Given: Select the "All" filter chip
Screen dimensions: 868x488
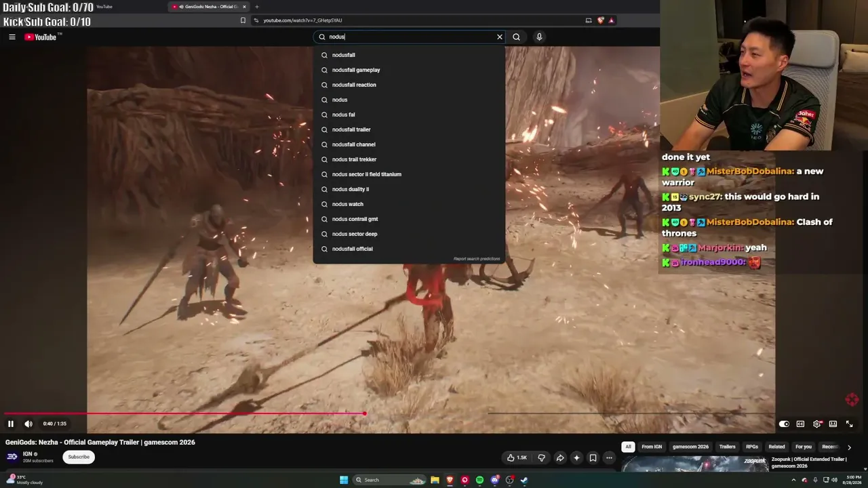Looking at the screenshot, I should pos(629,447).
